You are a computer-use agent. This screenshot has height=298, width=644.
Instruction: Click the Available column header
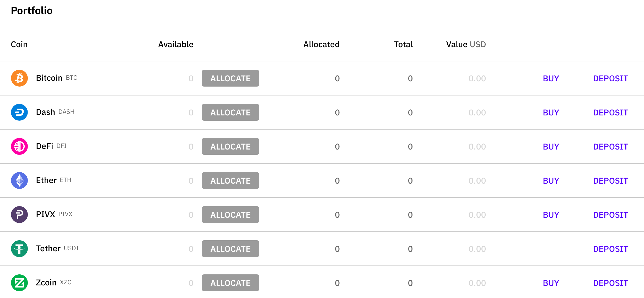(x=176, y=44)
